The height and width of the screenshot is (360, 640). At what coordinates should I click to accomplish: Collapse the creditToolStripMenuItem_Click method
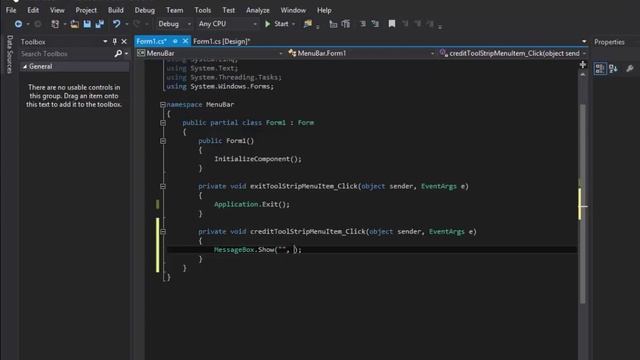[x=163, y=231]
